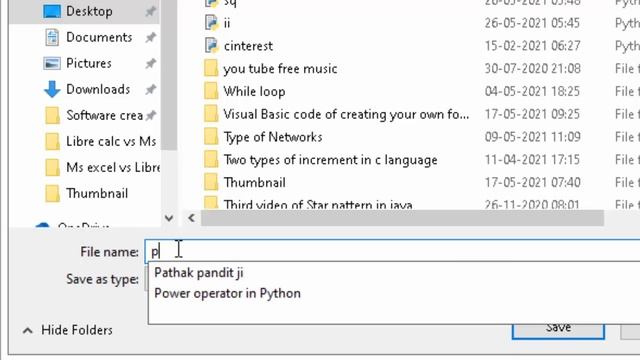The width and height of the screenshot is (640, 360).
Task: Click inside the File name field
Action: point(393,252)
